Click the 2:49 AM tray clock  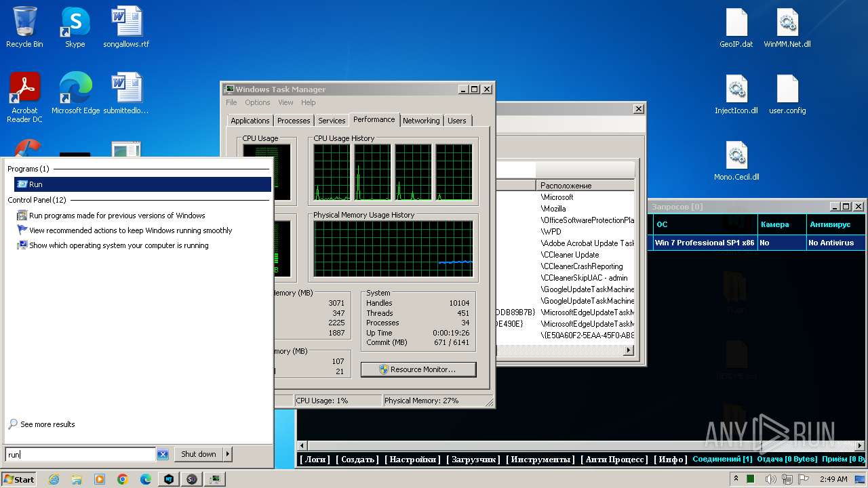click(x=833, y=479)
